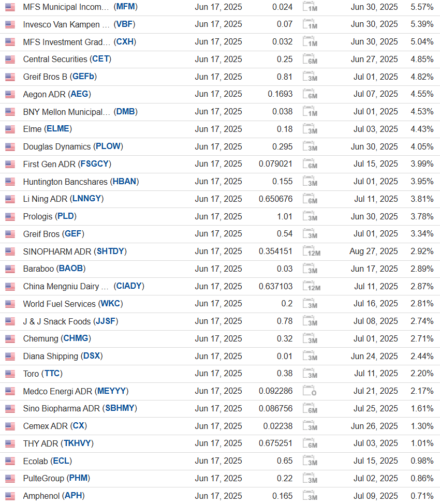Image resolution: width=440 pixels, height=504 pixels.
Task: Click the 12M calendar icon for SINOPHARM ADR
Action: (311, 251)
